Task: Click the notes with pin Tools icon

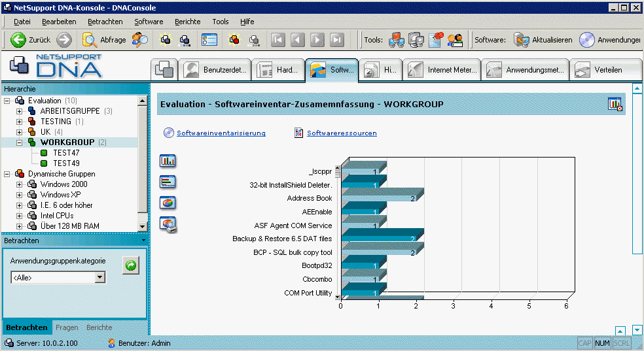Action: coord(435,40)
